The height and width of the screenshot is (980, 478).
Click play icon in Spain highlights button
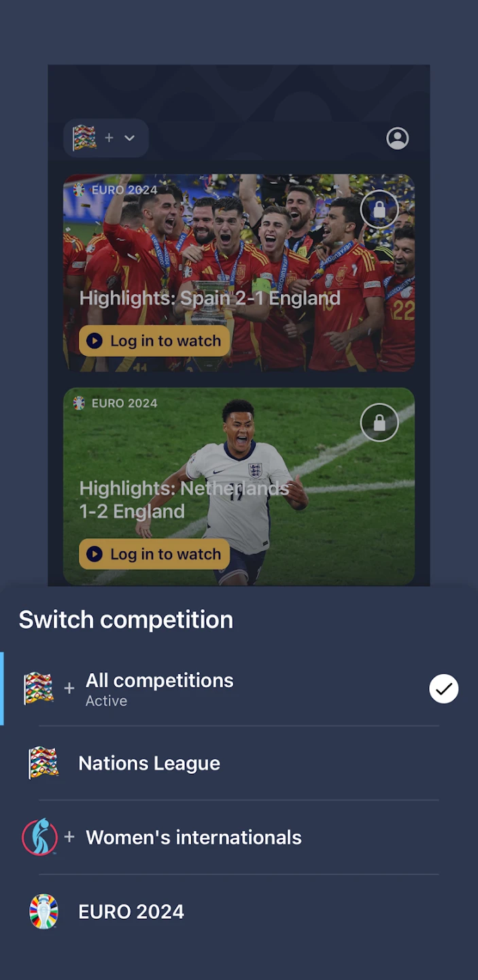point(95,341)
